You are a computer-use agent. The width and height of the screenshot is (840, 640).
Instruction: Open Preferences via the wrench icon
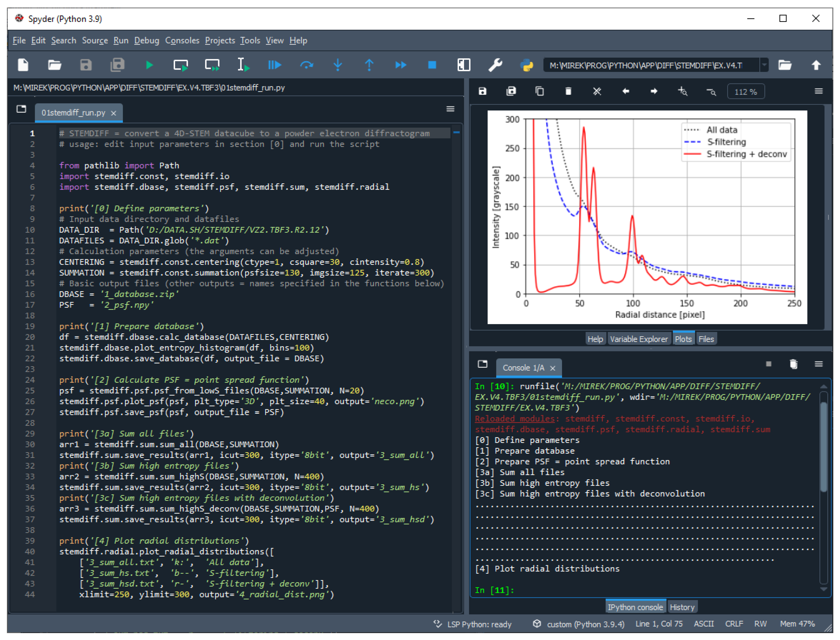point(495,65)
